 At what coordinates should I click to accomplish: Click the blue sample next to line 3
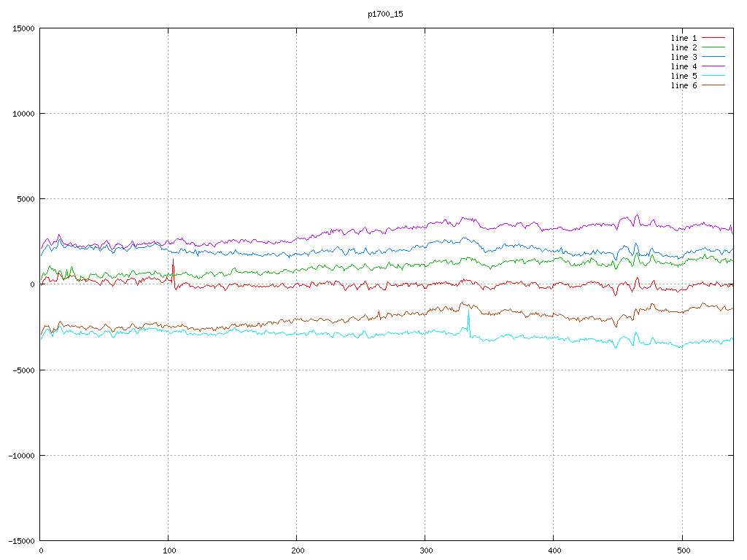[713, 57]
